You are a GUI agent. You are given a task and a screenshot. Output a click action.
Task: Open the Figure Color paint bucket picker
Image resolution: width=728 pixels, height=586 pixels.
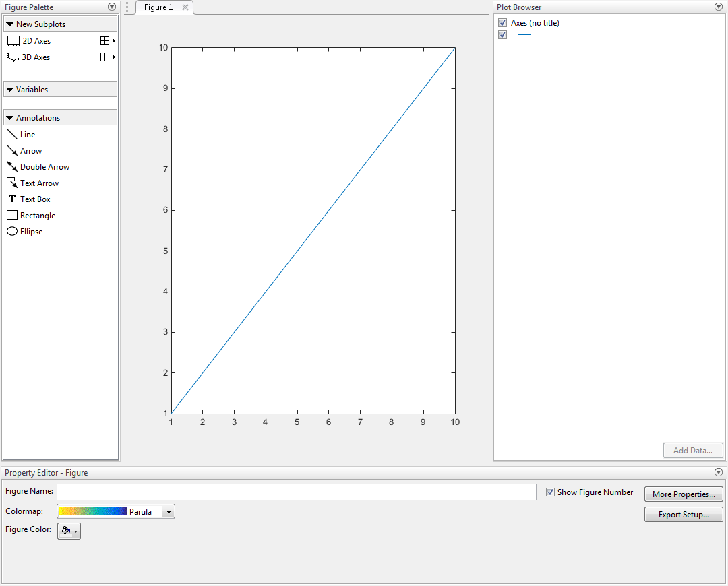(x=69, y=531)
